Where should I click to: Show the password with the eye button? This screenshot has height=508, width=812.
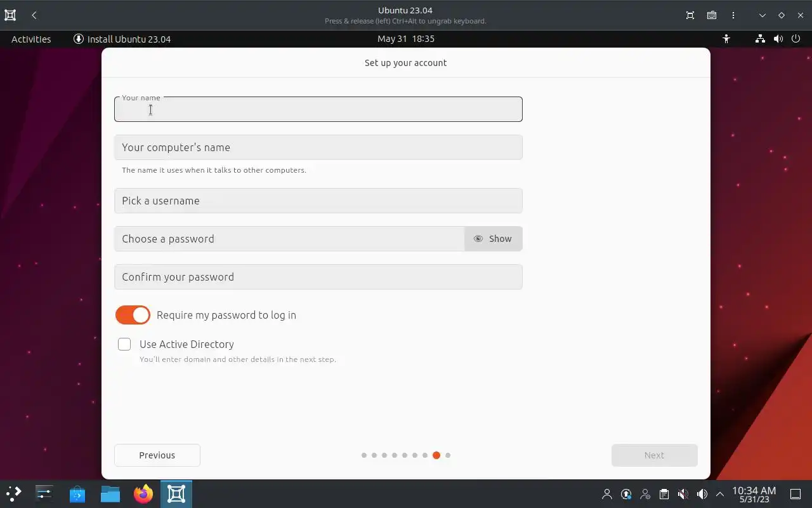(494, 239)
